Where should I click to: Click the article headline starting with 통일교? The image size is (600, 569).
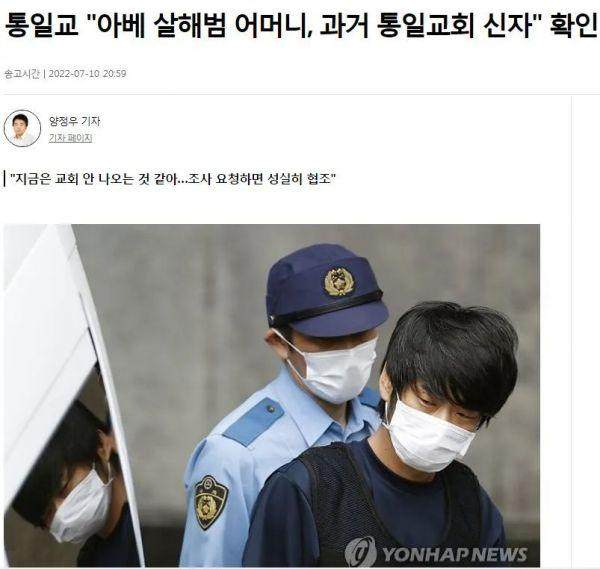pyautogui.click(x=300, y=25)
